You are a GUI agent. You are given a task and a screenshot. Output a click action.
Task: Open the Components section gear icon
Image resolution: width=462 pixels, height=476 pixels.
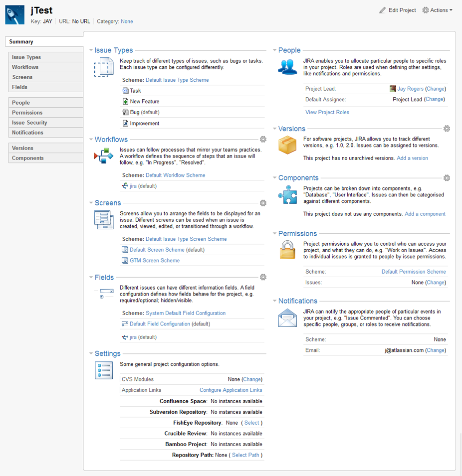click(x=447, y=178)
